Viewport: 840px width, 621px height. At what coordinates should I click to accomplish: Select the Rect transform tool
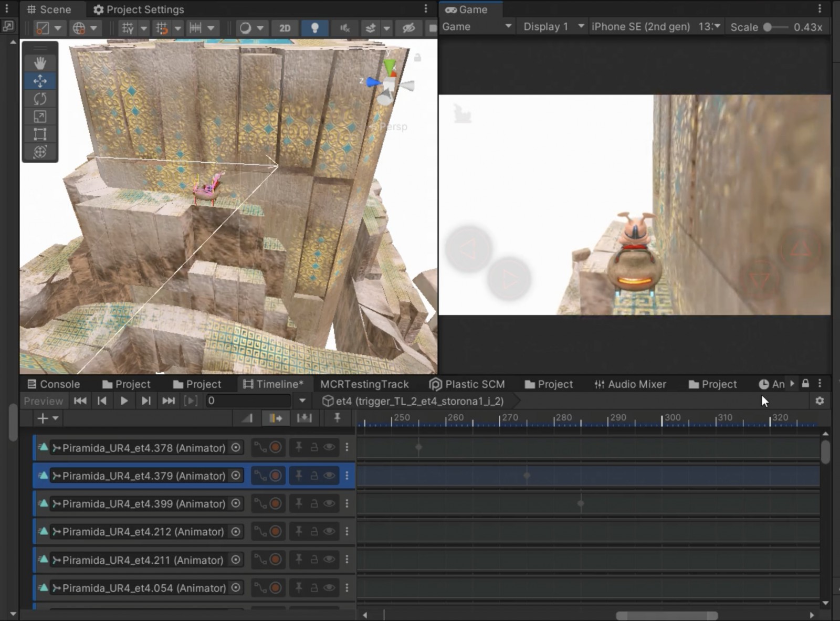[x=40, y=134]
